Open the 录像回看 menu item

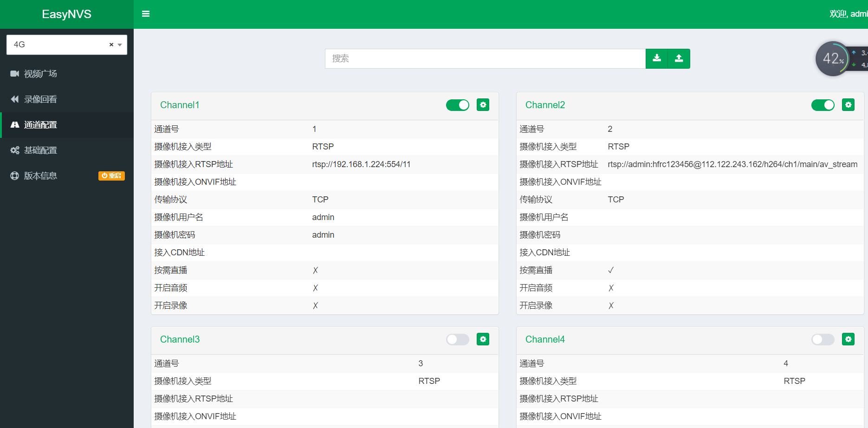pyautogui.click(x=67, y=99)
